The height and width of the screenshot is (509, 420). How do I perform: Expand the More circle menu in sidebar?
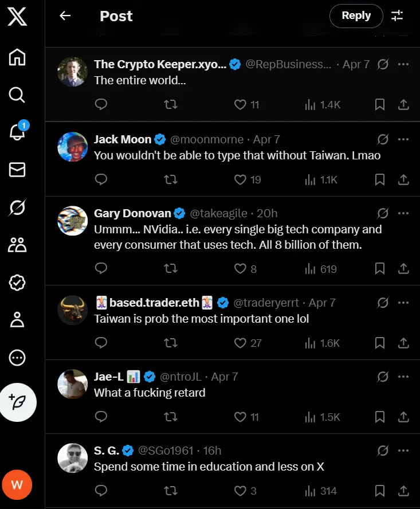pyautogui.click(x=17, y=358)
